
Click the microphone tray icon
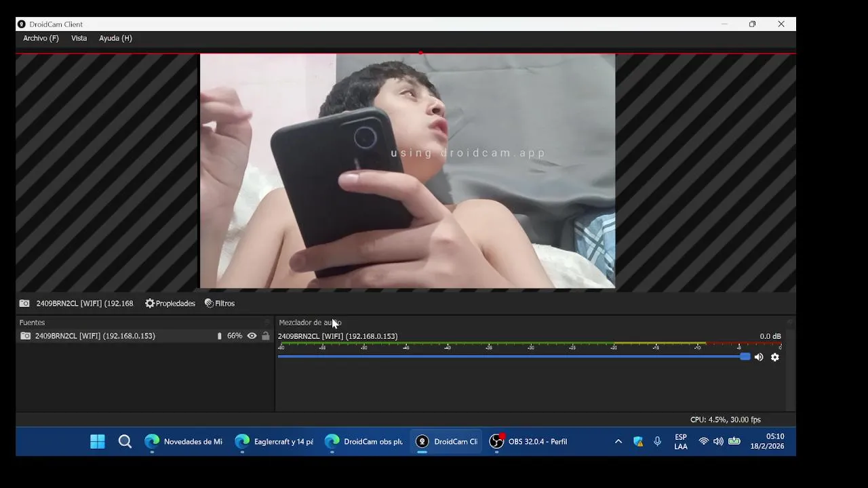[x=657, y=442]
